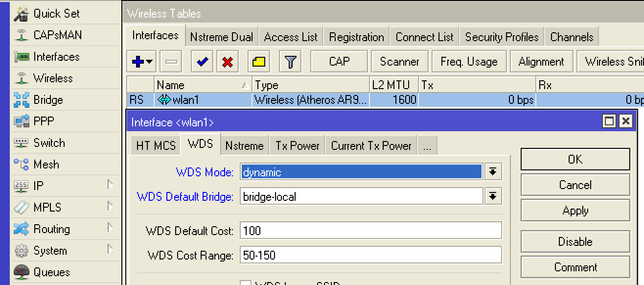Click the Comment button in the dialog
644x285 pixels.
coord(575,267)
